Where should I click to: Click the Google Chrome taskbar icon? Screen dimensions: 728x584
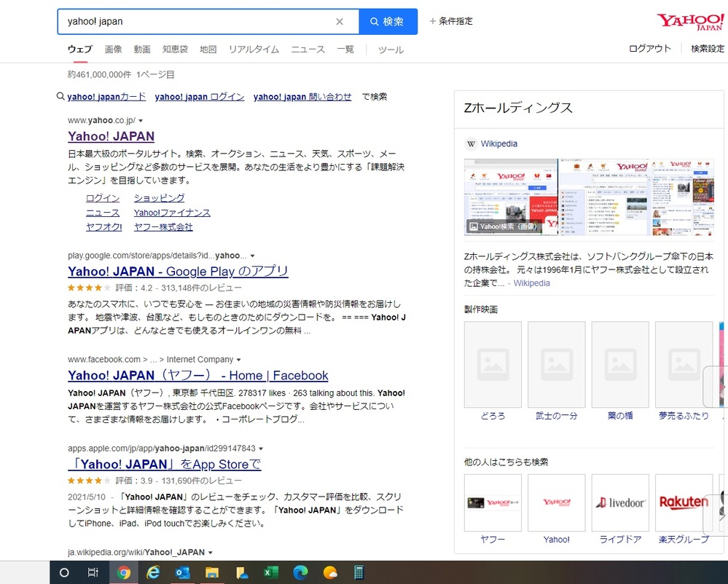coord(123,572)
